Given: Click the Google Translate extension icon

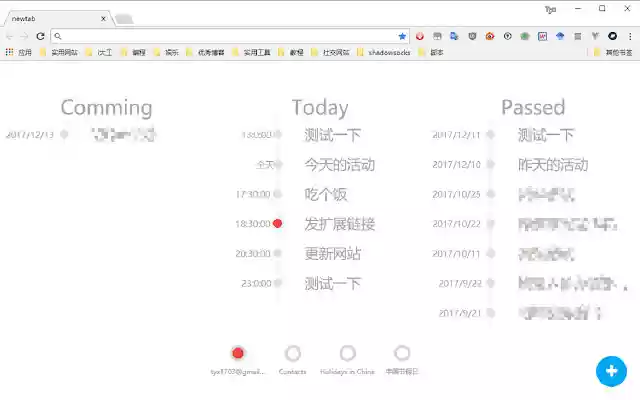Looking at the screenshot, I should click(454, 36).
